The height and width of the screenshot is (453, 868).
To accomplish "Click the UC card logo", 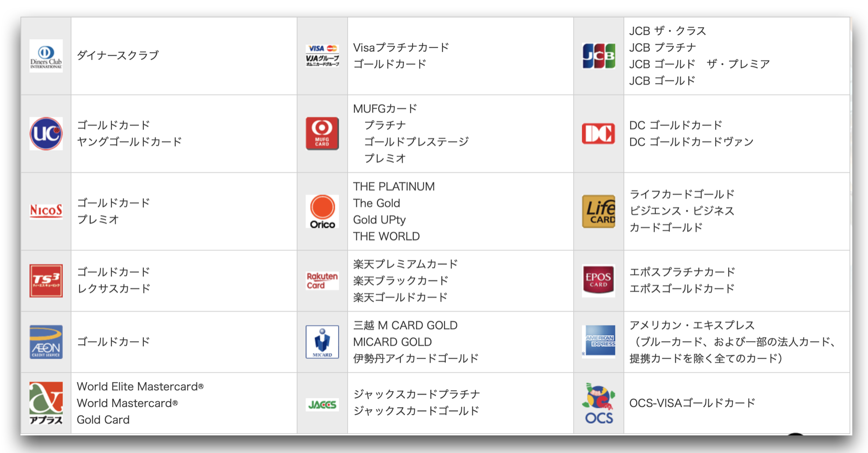I will pos(46,134).
